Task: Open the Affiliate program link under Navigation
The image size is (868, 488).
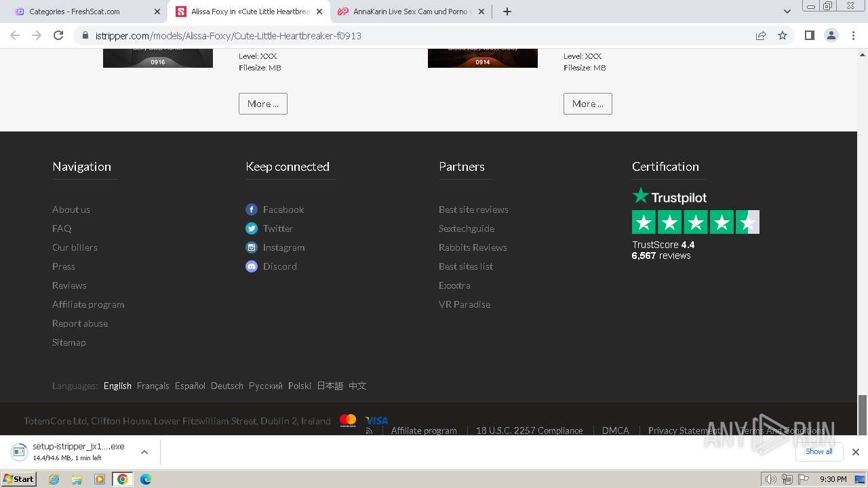Action: pyautogui.click(x=88, y=304)
